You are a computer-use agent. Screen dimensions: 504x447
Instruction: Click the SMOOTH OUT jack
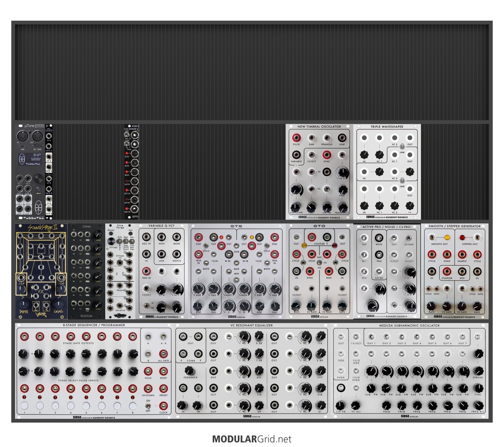coord(432,238)
